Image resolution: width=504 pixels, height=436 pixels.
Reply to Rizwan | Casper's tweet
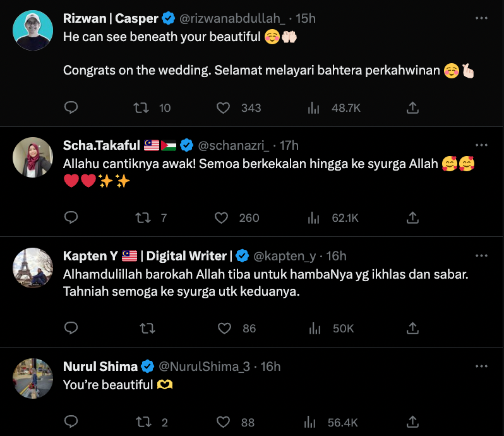coord(71,108)
